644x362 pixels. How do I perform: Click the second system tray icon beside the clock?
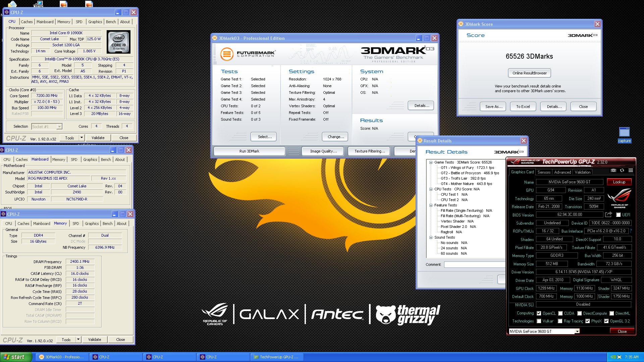pos(620,357)
